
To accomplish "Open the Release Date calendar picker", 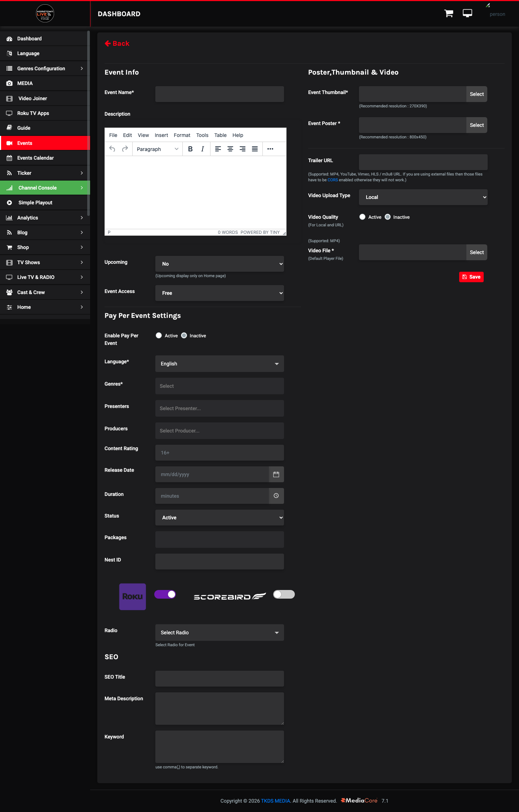I will pyautogui.click(x=276, y=474).
